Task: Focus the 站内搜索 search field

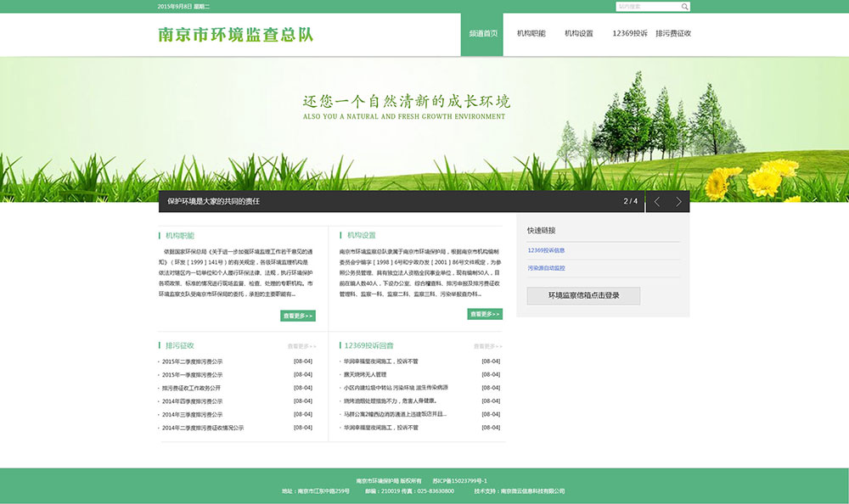Action: [x=647, y=7]
